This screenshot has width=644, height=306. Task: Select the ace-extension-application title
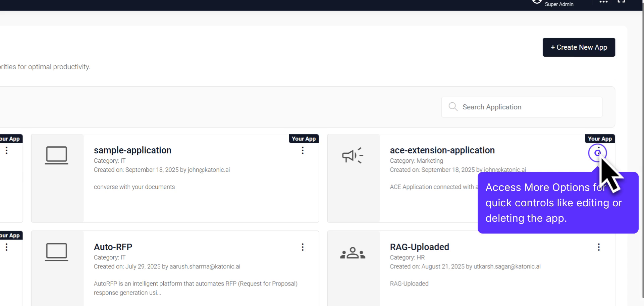[442, 150]
